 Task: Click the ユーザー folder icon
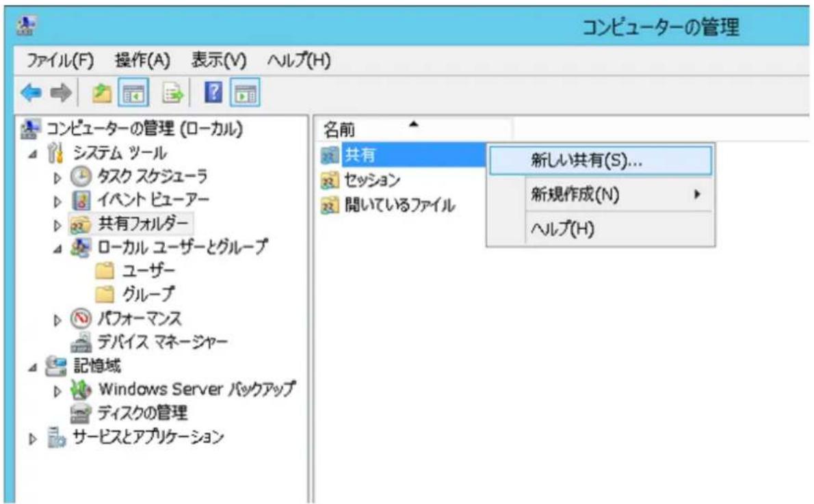point(105,270)
